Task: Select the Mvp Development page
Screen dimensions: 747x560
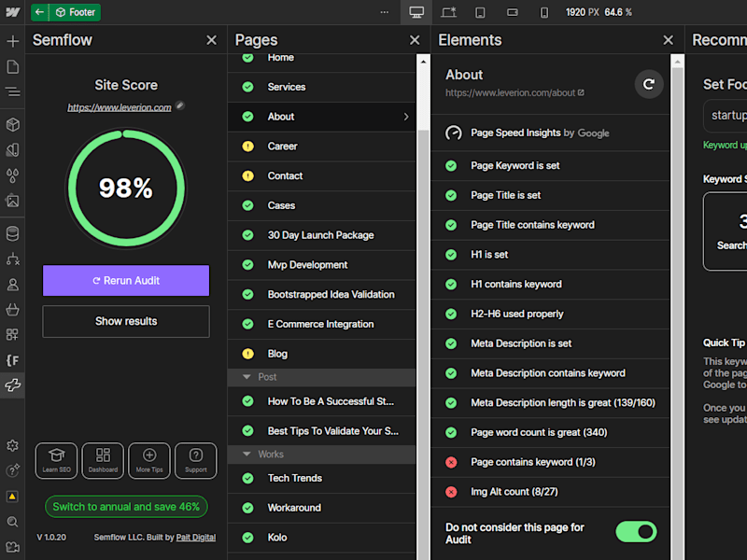Action: coord(321,265)
